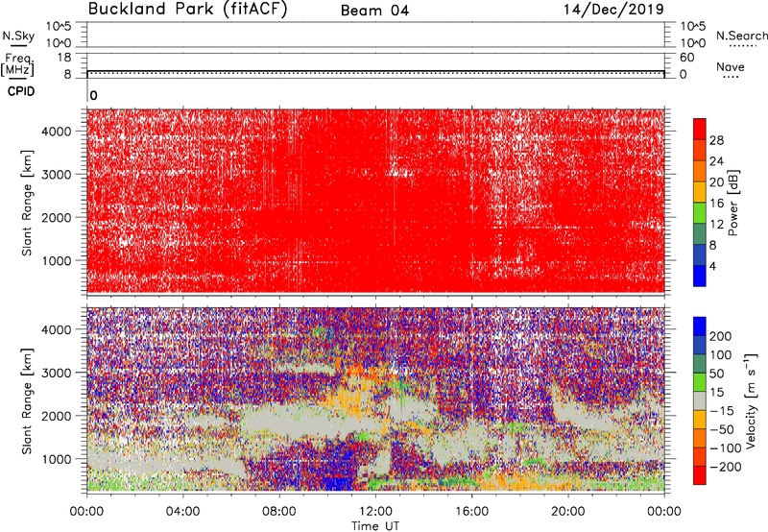This screenshot has height=532, width=768.
Task: Select the 'N.Search' legend label
Action: pos(741,36)
